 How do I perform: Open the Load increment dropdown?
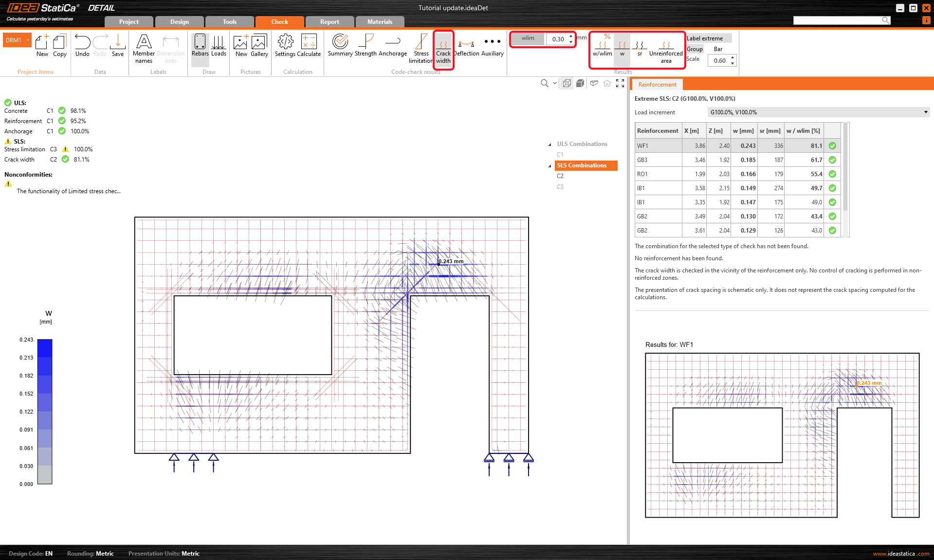[818, 112]
